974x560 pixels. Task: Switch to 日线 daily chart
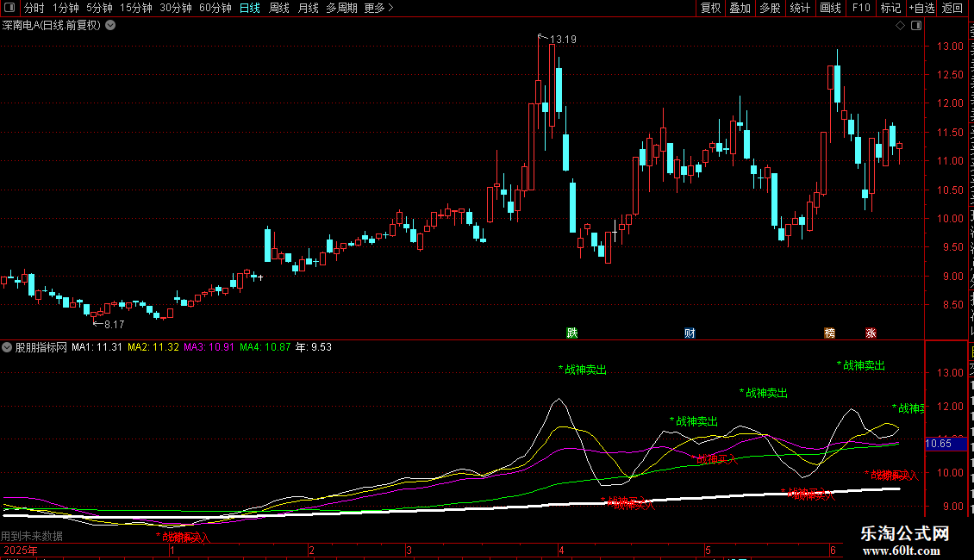click(250, 8)
